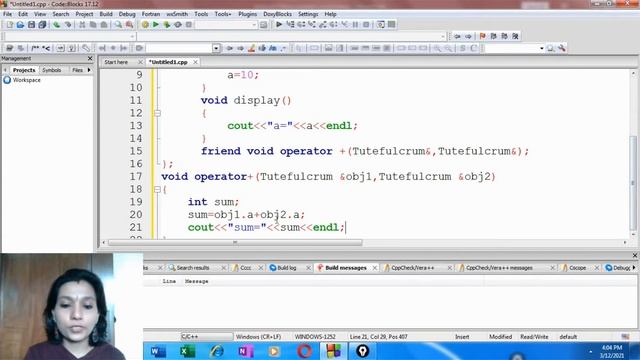Select the Untitled1.cpp editor tab
This screenshot has width=640, height=360.
(168, 62)
